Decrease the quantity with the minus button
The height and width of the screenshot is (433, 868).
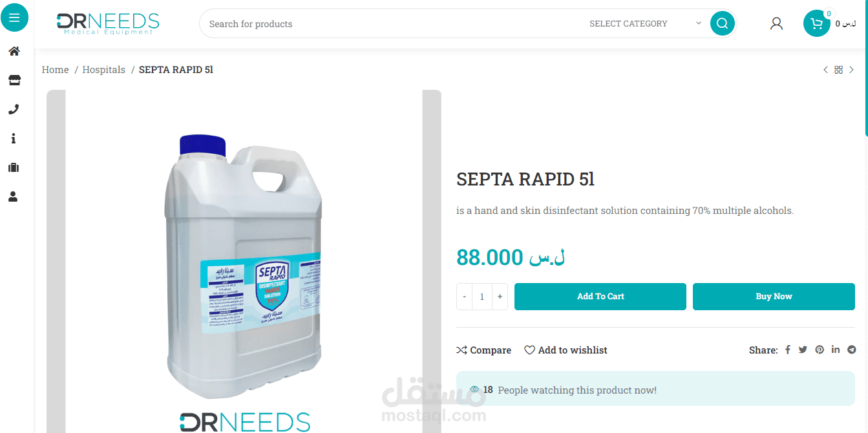pyautogui.click(x=464, y=297)
